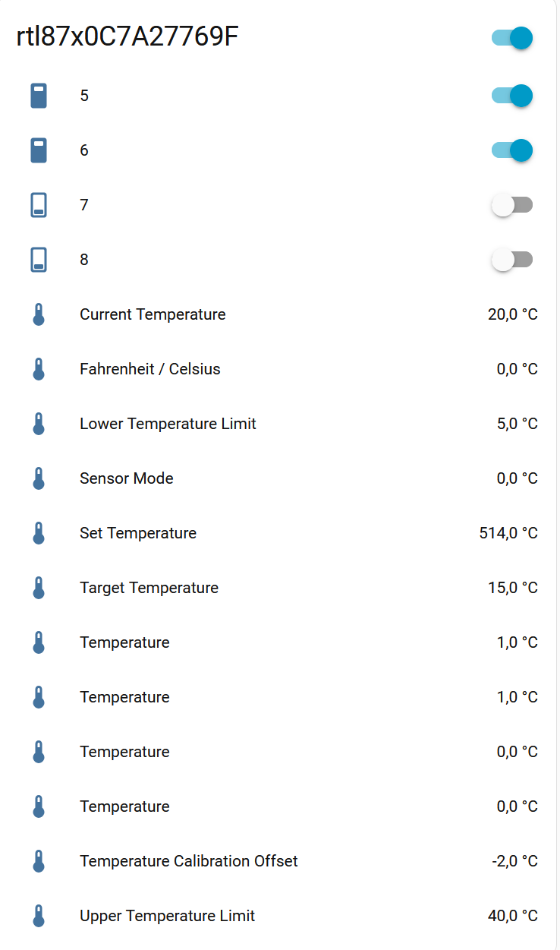This screenshot has height=950, width=560.
Task: Click the rtl87x0C7A27769F card title
Action: (127, 36)
